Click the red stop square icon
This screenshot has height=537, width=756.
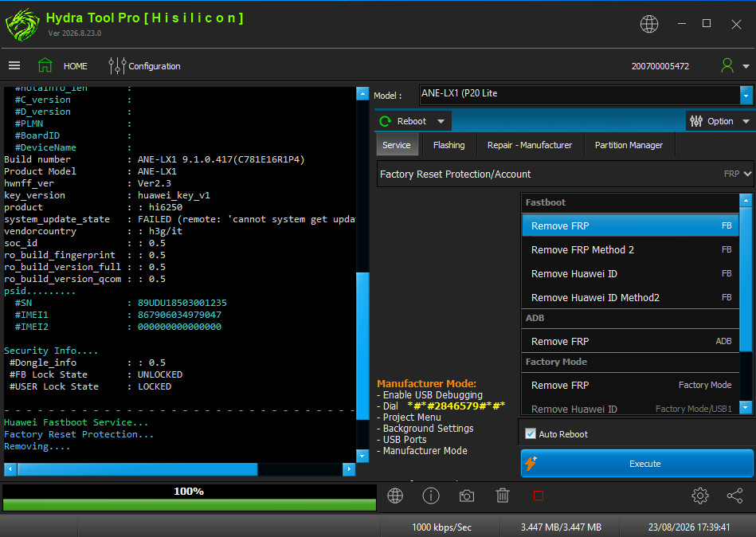(x=538, y=496)
